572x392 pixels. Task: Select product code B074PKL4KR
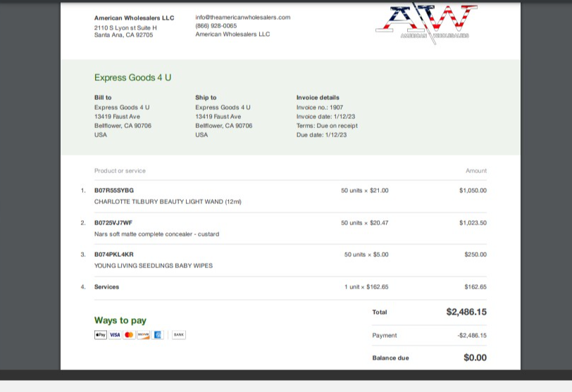pyautogui.click(x=114, y=255)
